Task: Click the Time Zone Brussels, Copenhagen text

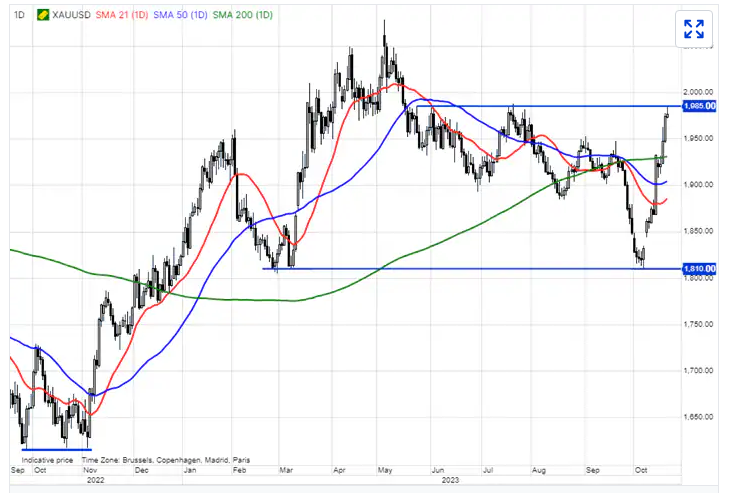Action: point(166,460)
